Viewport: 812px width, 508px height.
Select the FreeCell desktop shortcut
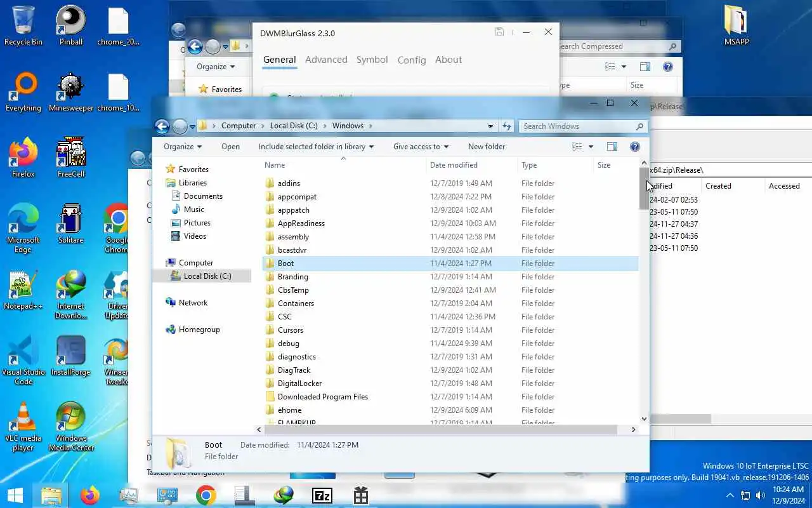coord(71,158)
